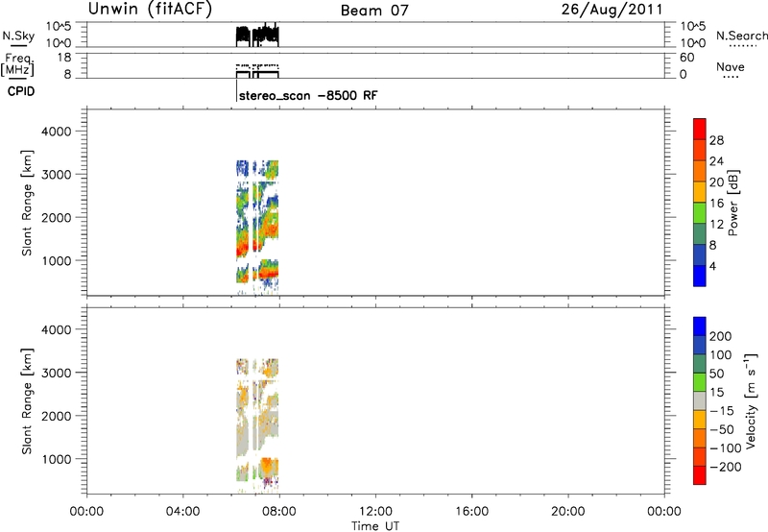Click the 'Time UT' axis label
768x532 pixels.
pos(375,526)
